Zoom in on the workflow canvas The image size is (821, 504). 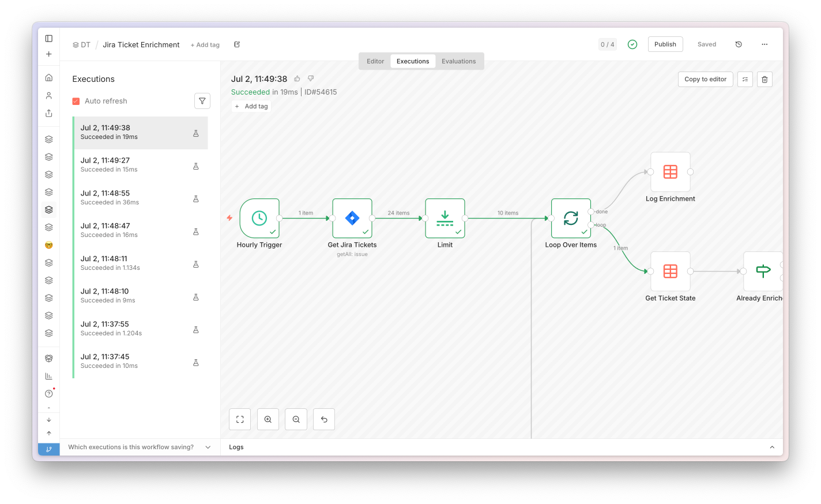(x=268, y=419)
